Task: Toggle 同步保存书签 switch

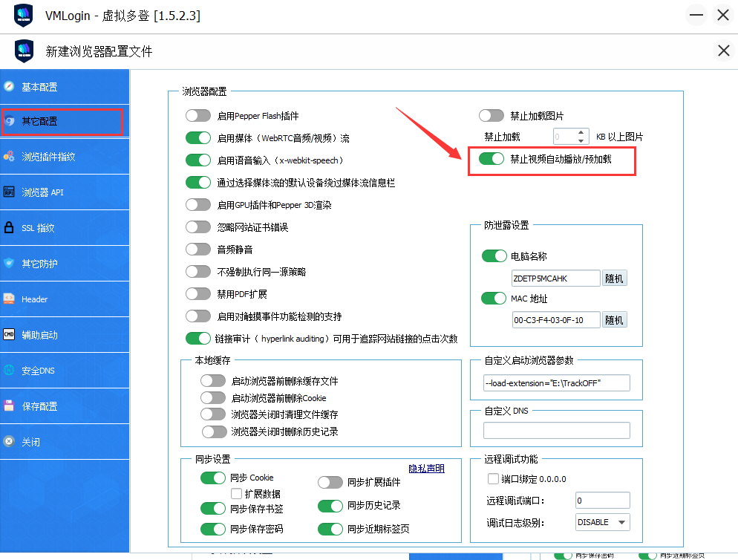Action: 213,509
